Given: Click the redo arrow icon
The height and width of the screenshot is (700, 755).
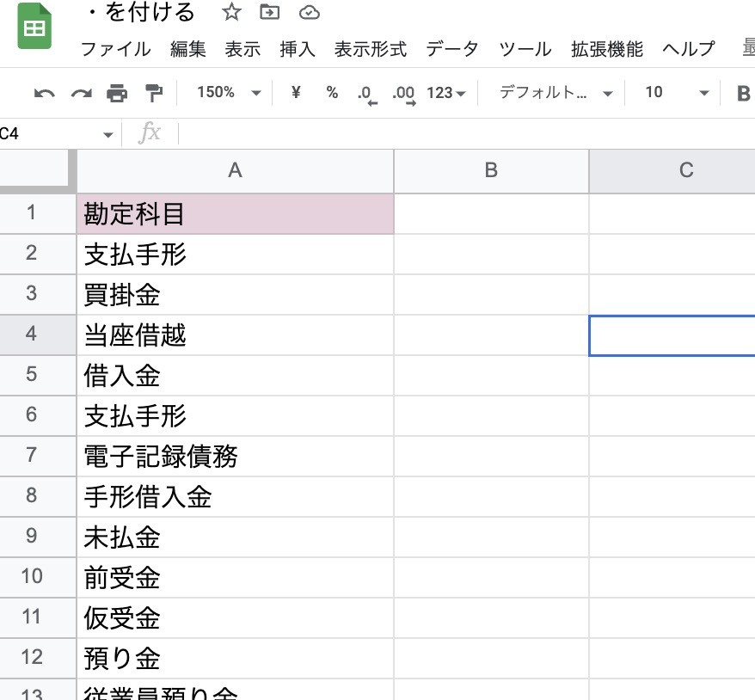Looking at the screenshot, I should 81,93.
